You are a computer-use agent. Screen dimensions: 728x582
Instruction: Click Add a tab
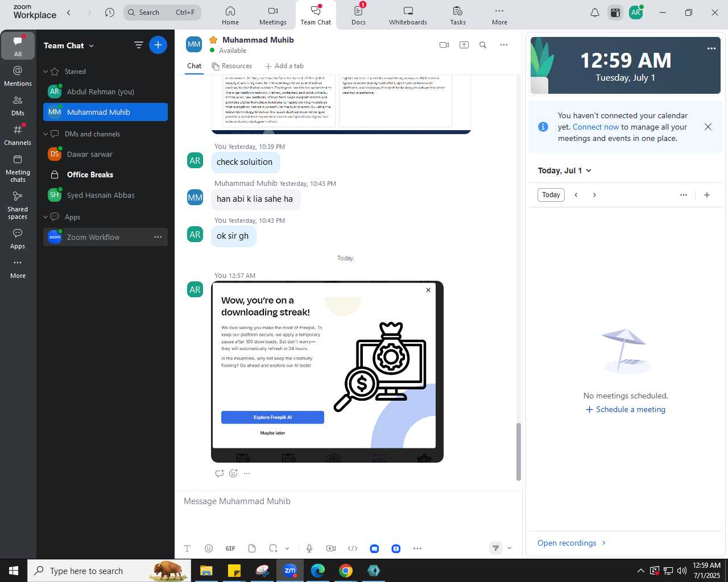click(284, 66)
